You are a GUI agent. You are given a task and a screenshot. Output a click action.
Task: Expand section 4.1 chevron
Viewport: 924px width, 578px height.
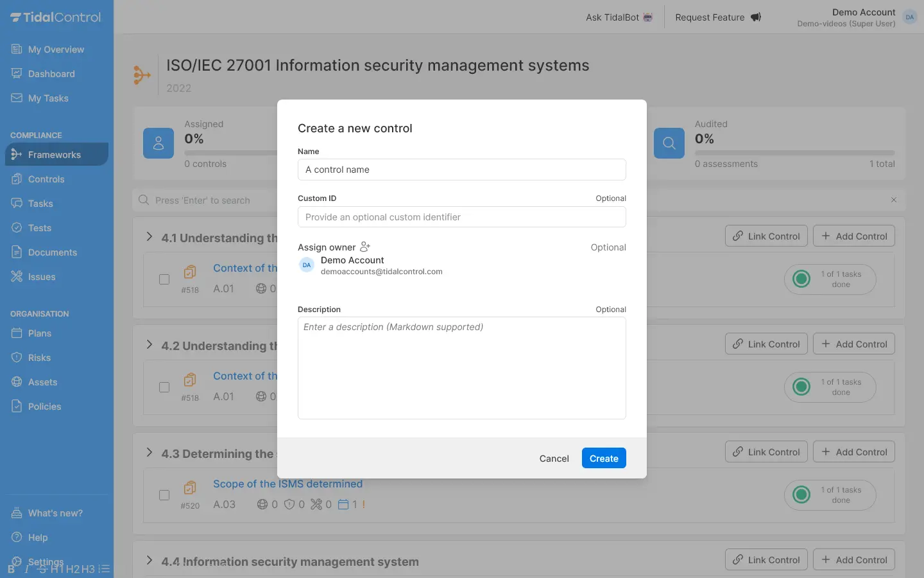coord(150,237)
